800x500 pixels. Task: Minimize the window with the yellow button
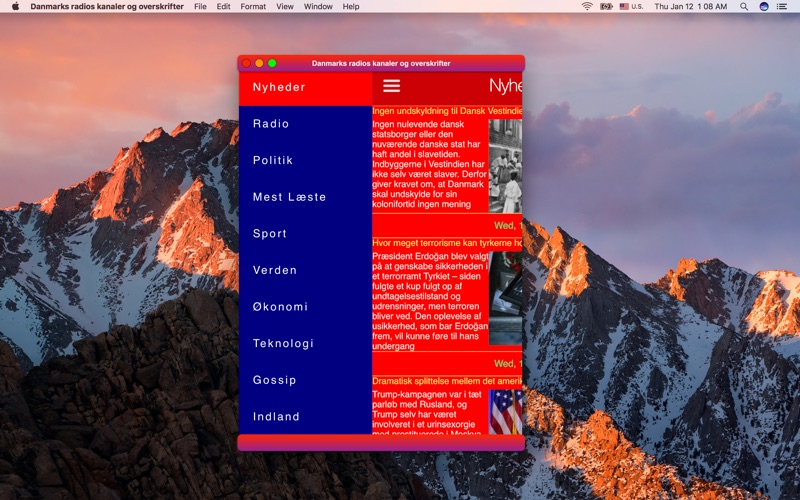(x=259, y=63)
